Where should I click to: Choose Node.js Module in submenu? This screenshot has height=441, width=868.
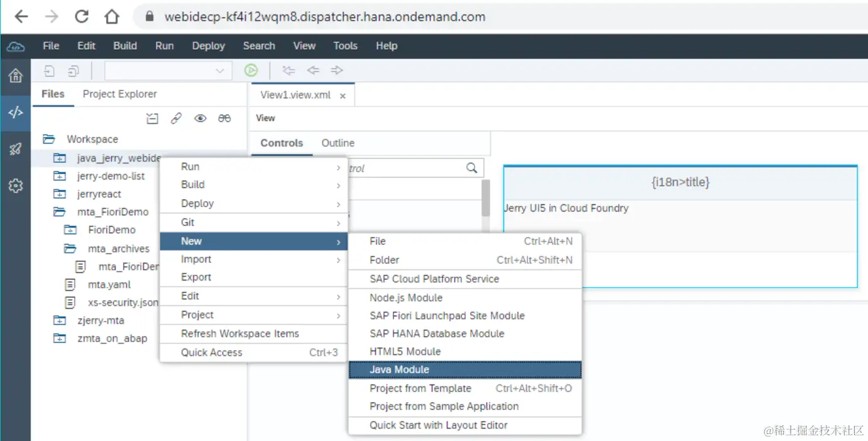465,298
